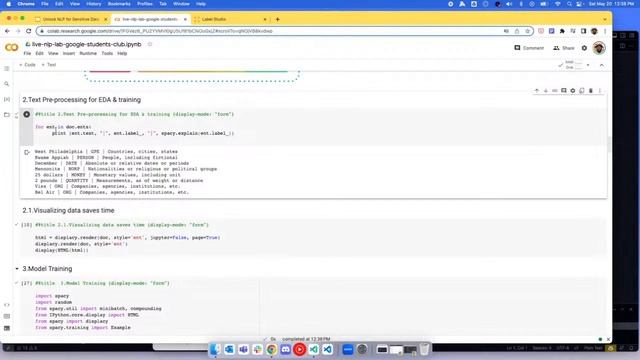The image size is (640, 360).
Task: Select the 2.1.Visualizing data saves time heading
Action: click(68, 211)
